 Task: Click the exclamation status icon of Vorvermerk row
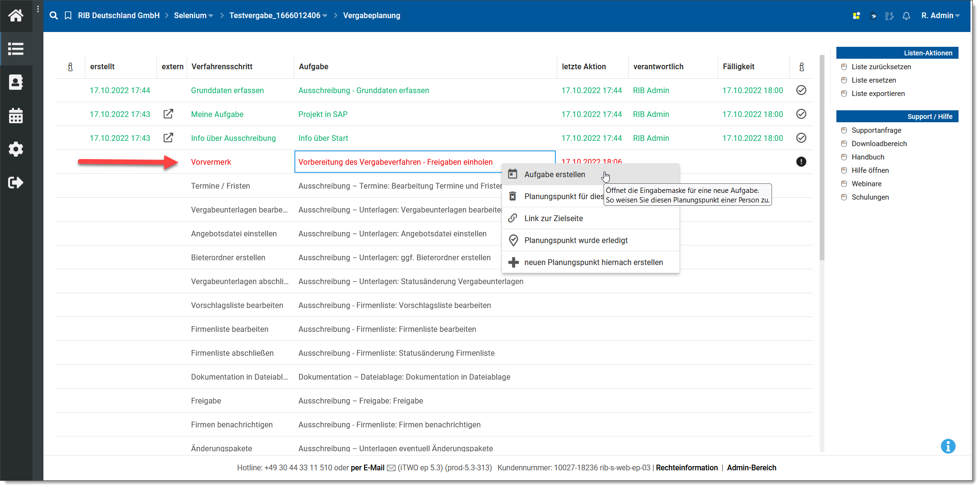click(x=801, y=162)
